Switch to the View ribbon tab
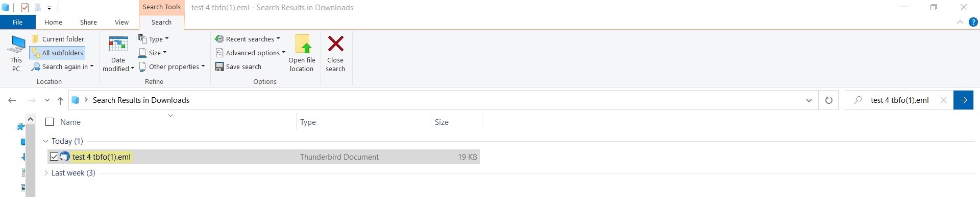 [121, 22]
